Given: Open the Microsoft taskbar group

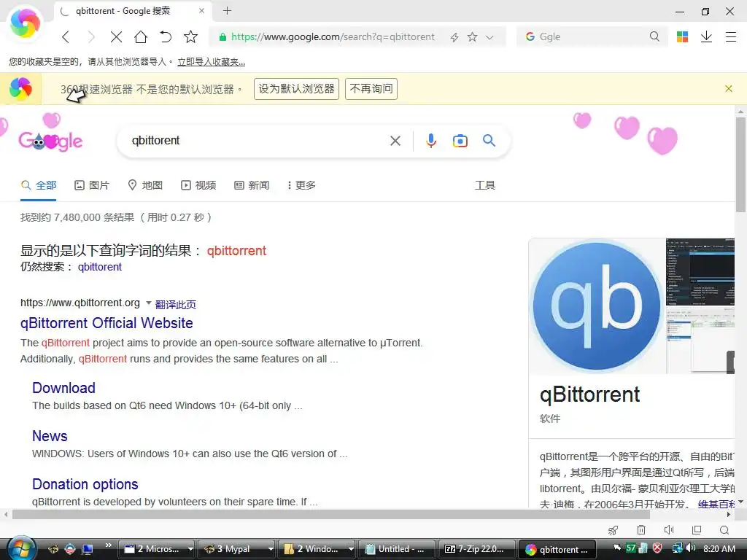Looking at the screenshot, I should [x=158, y=549].
